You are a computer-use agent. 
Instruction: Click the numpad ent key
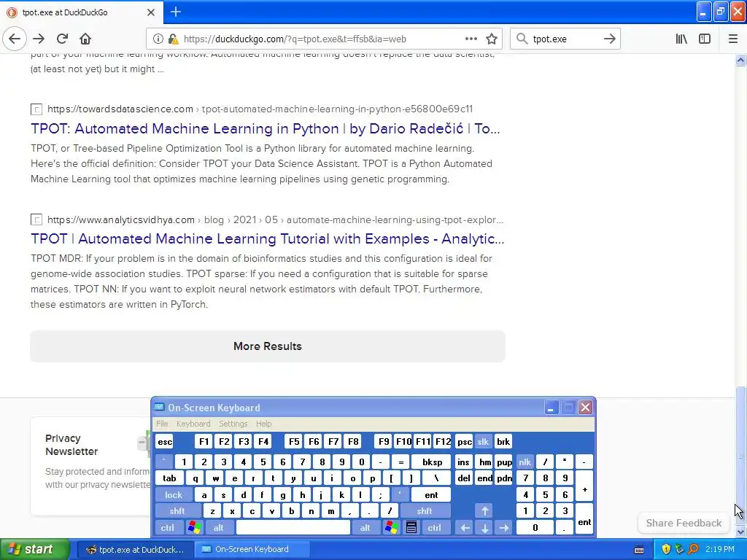click(x=584, y=521)
